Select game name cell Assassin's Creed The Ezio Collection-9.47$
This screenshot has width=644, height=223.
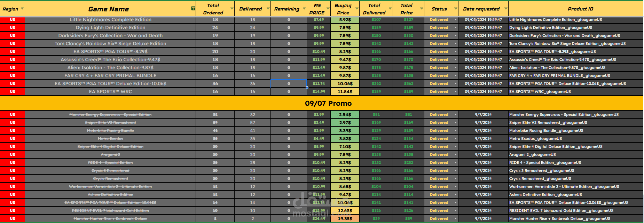(x=110, y=59)
